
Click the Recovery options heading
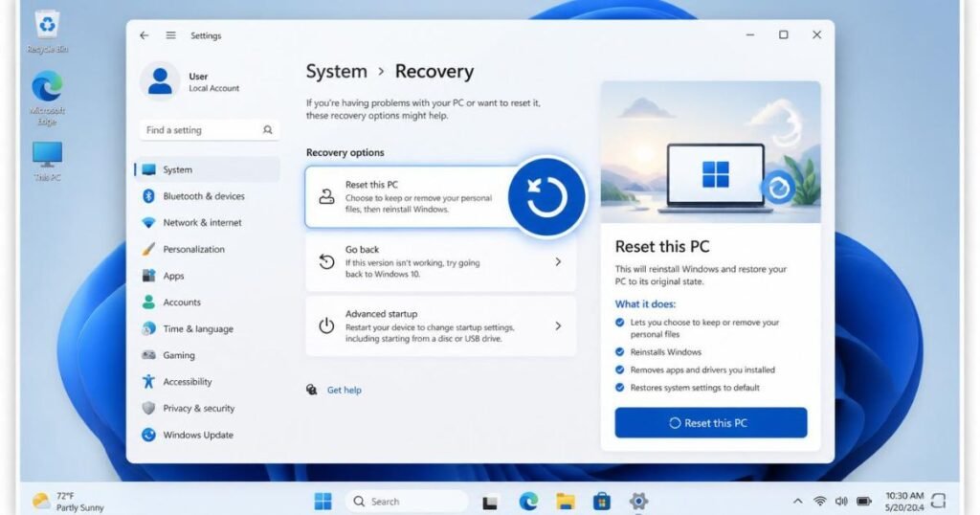(345, 152)
